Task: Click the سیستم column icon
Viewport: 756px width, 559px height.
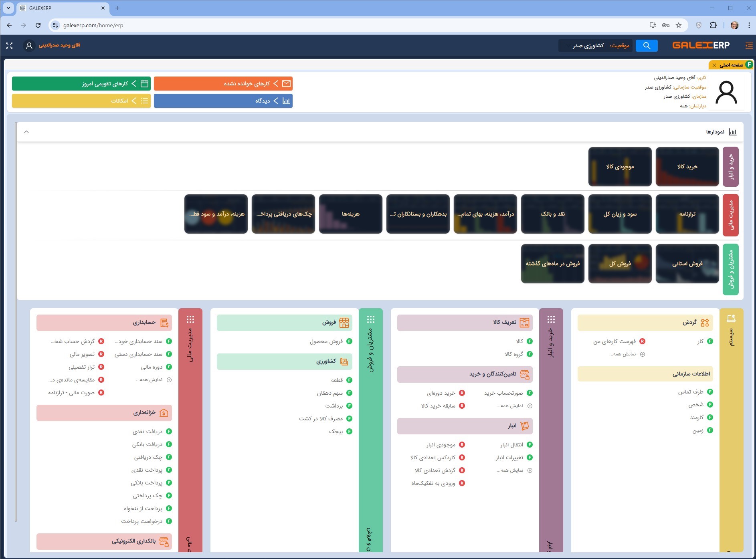Action: point(731,319)
